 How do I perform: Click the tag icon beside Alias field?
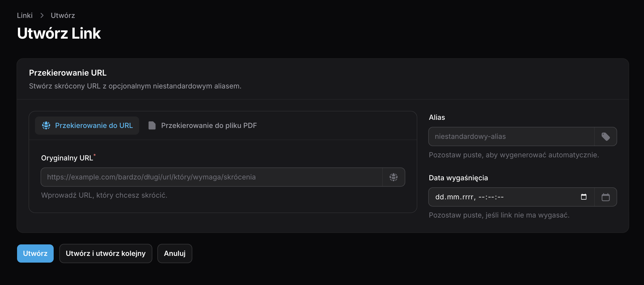tap(605, 137)
